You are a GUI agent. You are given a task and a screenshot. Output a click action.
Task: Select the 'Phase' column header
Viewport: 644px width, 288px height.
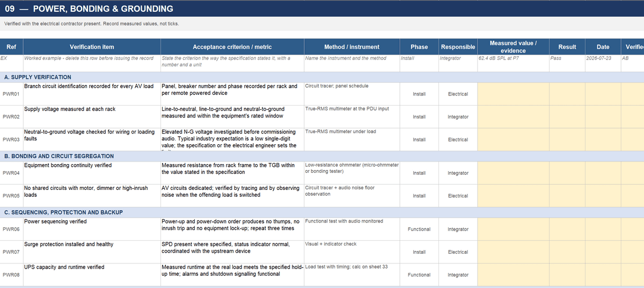pyautogui.click(x=419, y=47)
